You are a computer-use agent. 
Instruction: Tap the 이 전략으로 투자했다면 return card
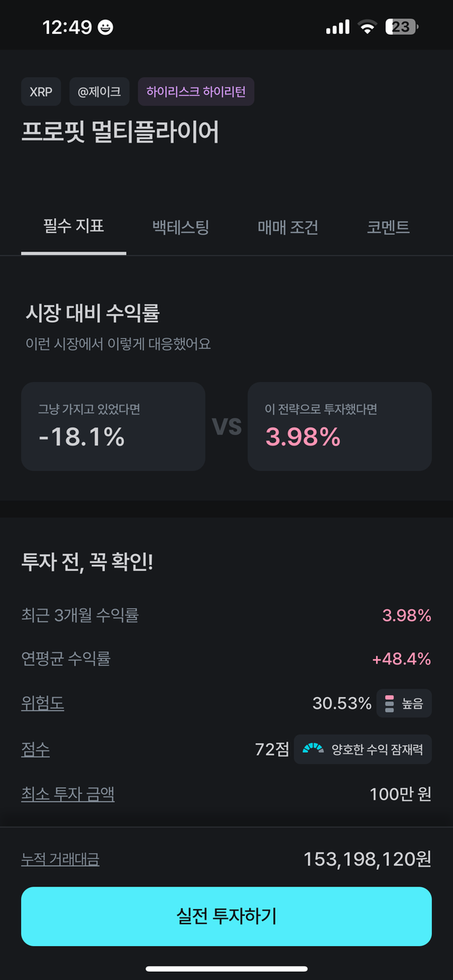coord(340,427)
